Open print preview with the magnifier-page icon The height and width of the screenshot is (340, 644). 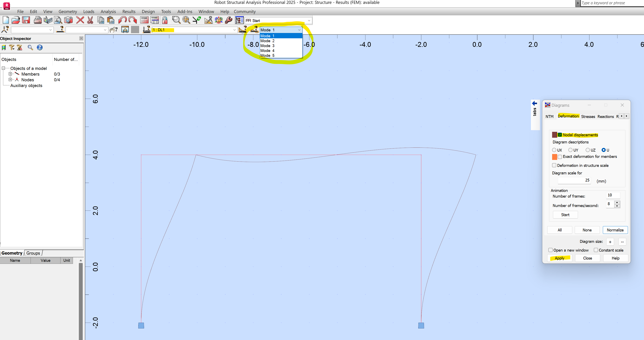58,20
